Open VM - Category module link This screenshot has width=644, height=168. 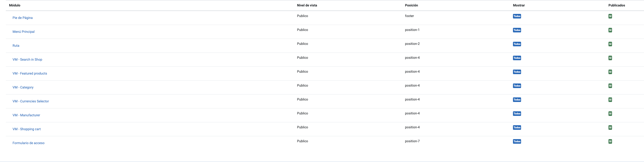[23, 87]
